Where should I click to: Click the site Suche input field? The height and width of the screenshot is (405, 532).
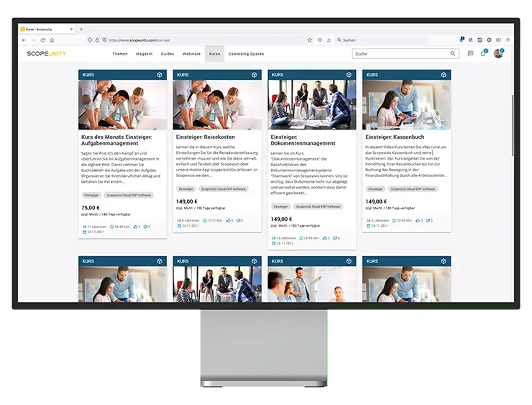pyautogui.click(x=405, y=54)
